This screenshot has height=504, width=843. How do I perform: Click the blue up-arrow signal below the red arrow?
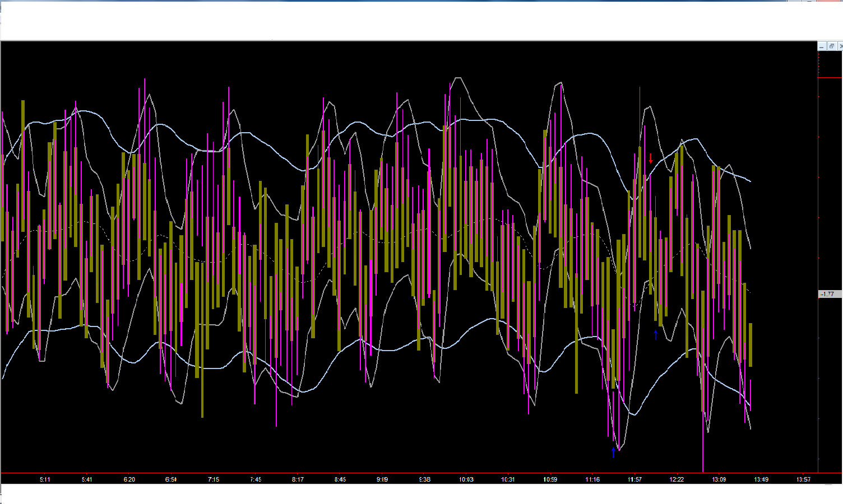[656, 335]
